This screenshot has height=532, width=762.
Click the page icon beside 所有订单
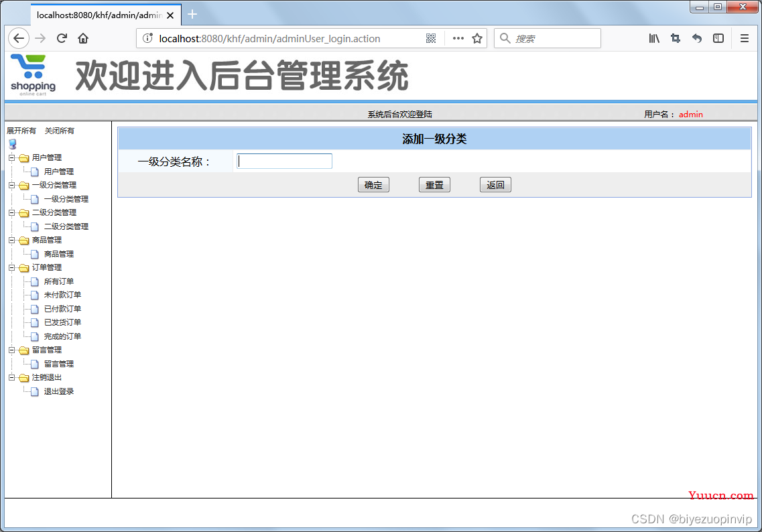point(34,282)
